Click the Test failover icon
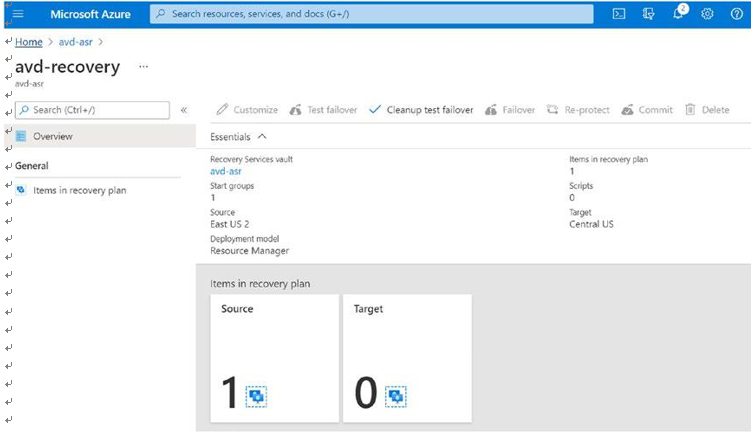The height and width of the screenshot is (435, 755). [295, 110]
